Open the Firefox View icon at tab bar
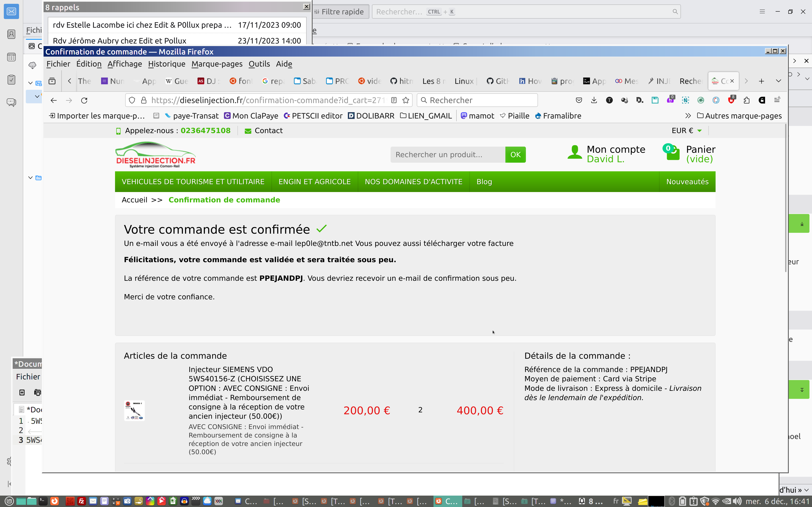This screenshot has height=507, width=812. (52, 81)
